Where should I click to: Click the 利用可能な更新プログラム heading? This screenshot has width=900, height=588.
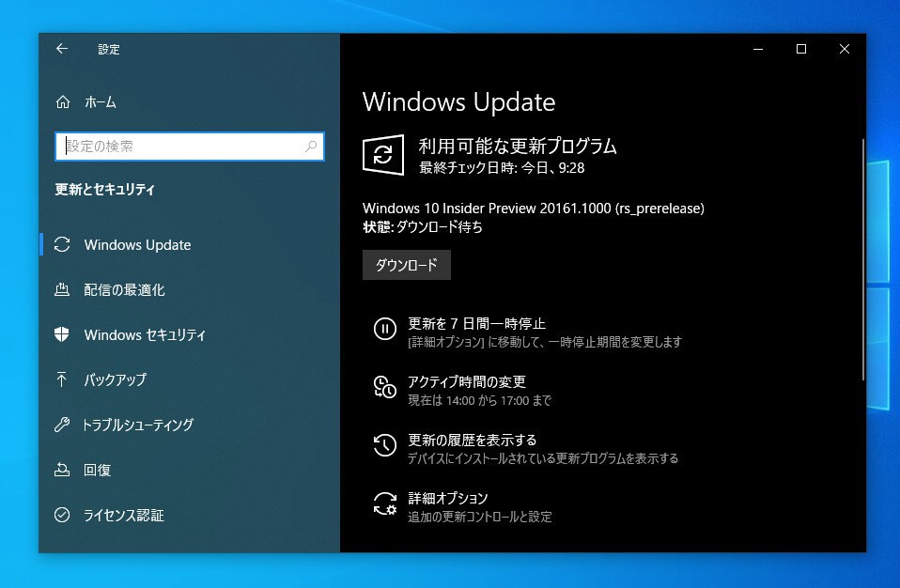point(518,147)
